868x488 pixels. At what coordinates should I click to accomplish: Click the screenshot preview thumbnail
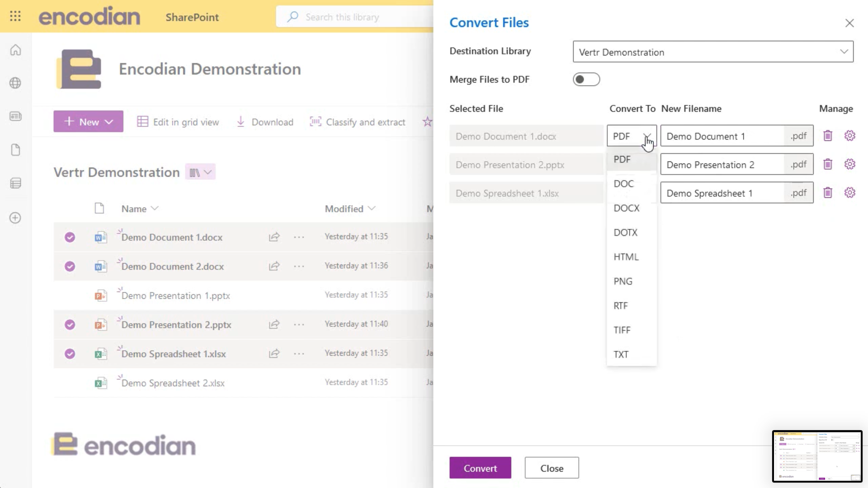817,456
